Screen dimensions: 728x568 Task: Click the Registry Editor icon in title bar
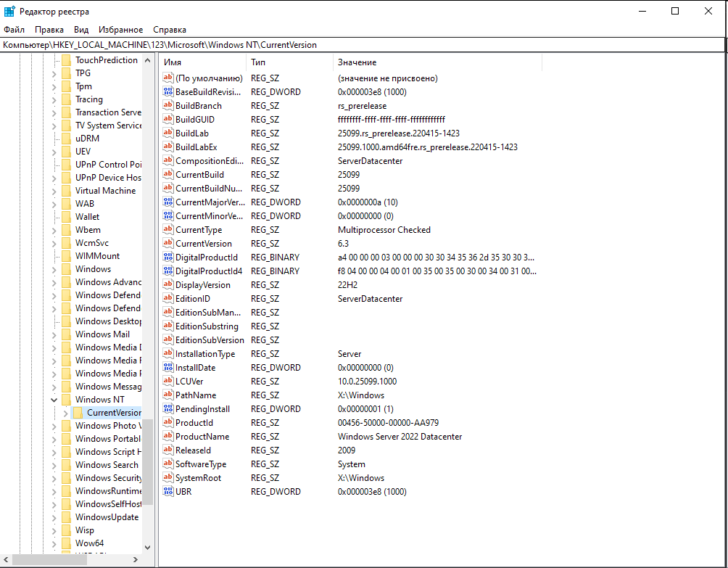[x=10, y=10]
